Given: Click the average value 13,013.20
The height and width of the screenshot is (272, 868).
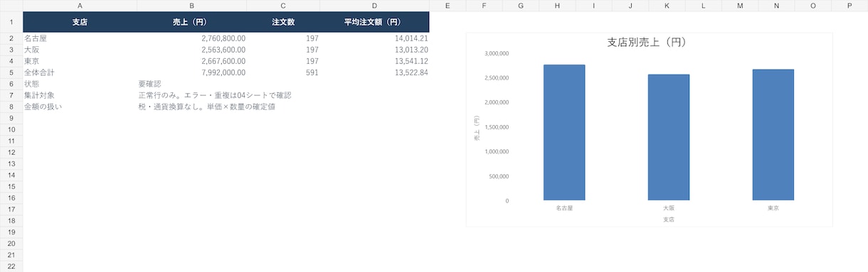Looking at the screenshot, I should (x=375, y=50).
